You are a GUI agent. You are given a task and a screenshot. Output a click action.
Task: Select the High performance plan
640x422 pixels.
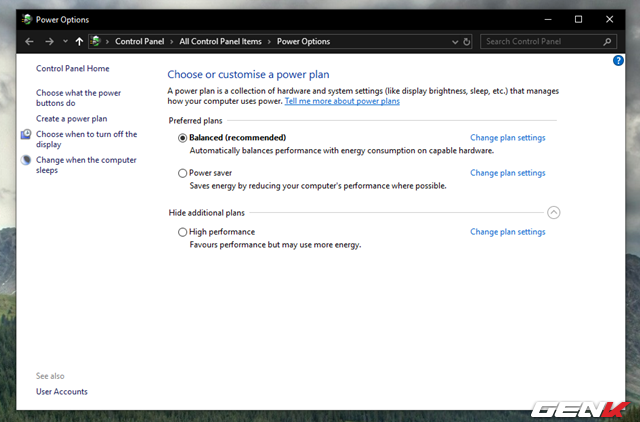(x=182, y=232)
